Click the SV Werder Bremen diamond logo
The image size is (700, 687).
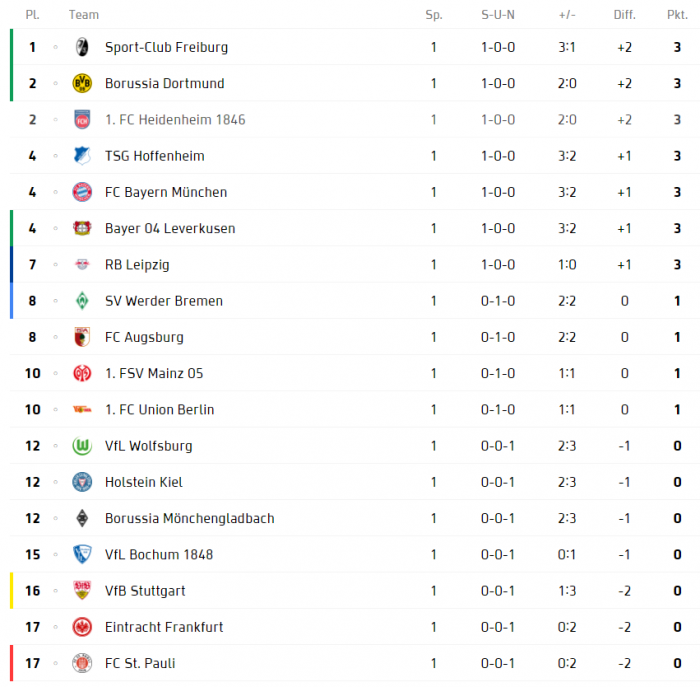coord(82,300)
